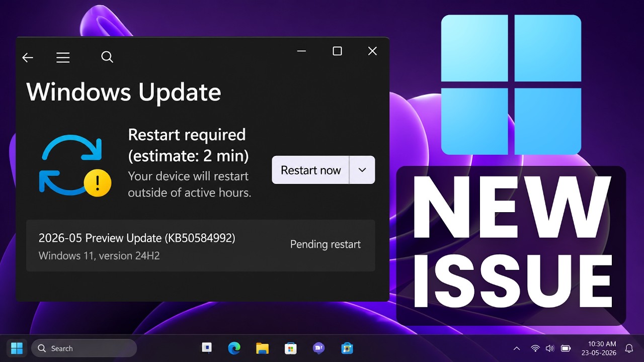Click the Restart now button
Image resolution: width=644 pixels, height=362 pixels.
(310, 170)
